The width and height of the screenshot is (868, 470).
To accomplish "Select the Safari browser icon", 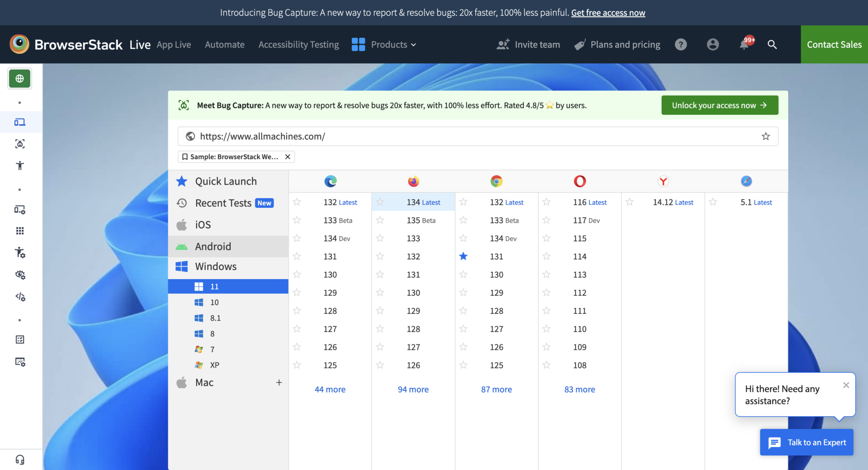I will pos(746,181).
